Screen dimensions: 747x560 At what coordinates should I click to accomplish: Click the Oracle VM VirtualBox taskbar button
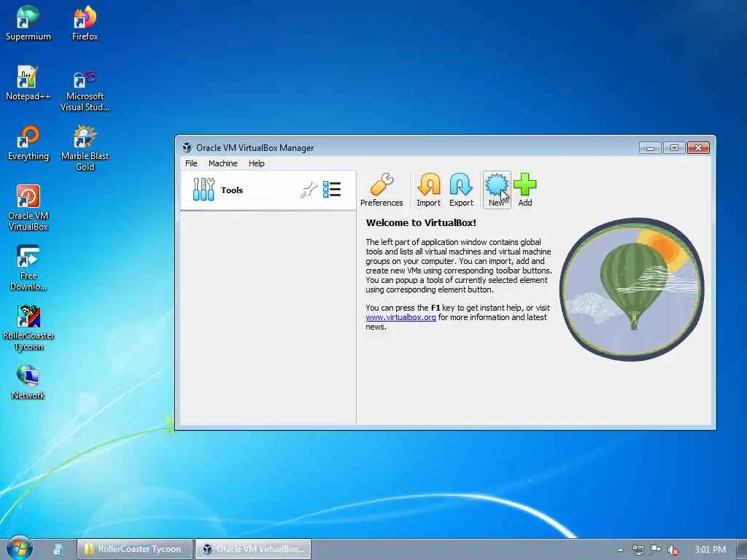coord(253,549)
